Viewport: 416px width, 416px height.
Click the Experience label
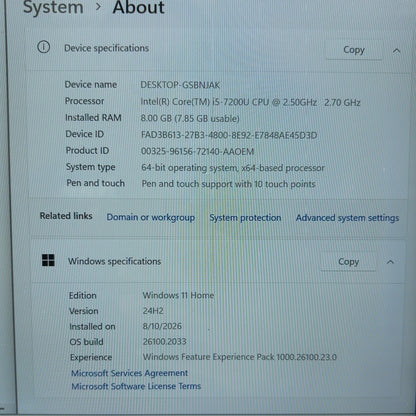click(x=91, y=357)
